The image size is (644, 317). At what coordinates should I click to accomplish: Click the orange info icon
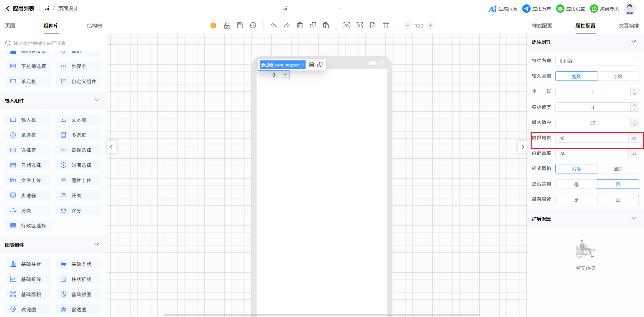(x=213, y=25)
